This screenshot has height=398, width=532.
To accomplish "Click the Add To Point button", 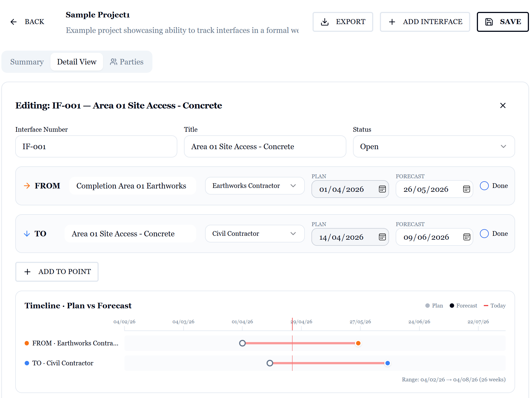I will 57,272.
